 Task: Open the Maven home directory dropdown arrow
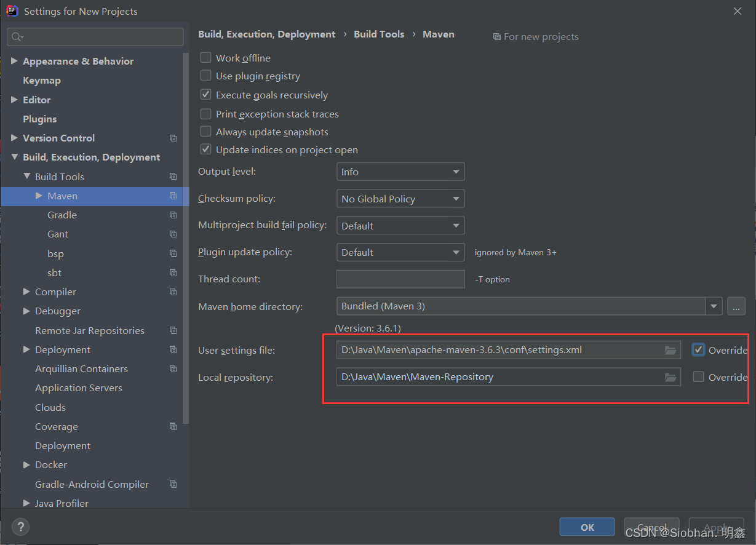[x=714, y=306]
